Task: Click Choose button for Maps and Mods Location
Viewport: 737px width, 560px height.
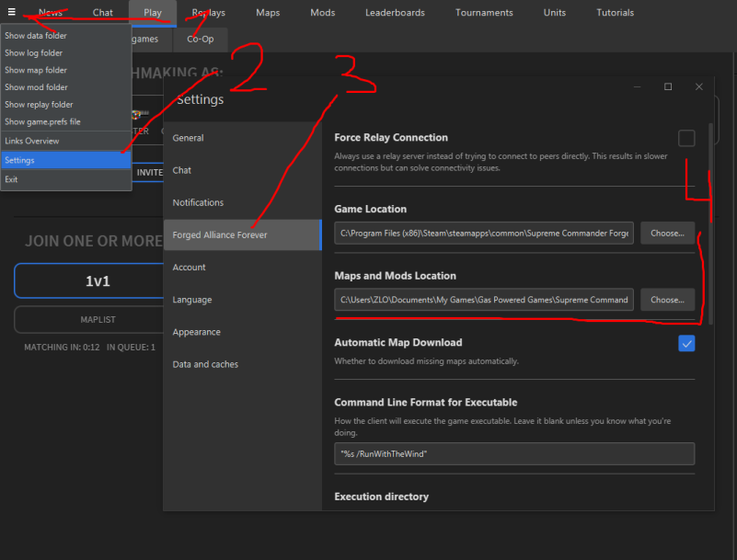Action: (x=667, y=300)
